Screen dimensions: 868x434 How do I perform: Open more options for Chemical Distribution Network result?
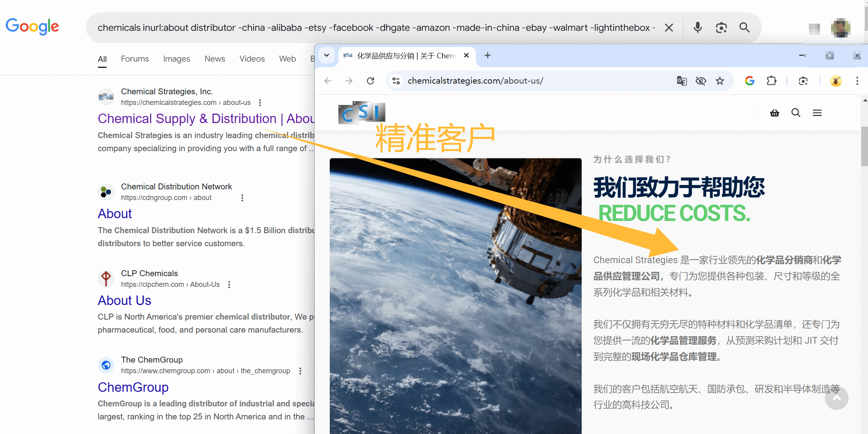pyautogui.click(x=242, y=198)
